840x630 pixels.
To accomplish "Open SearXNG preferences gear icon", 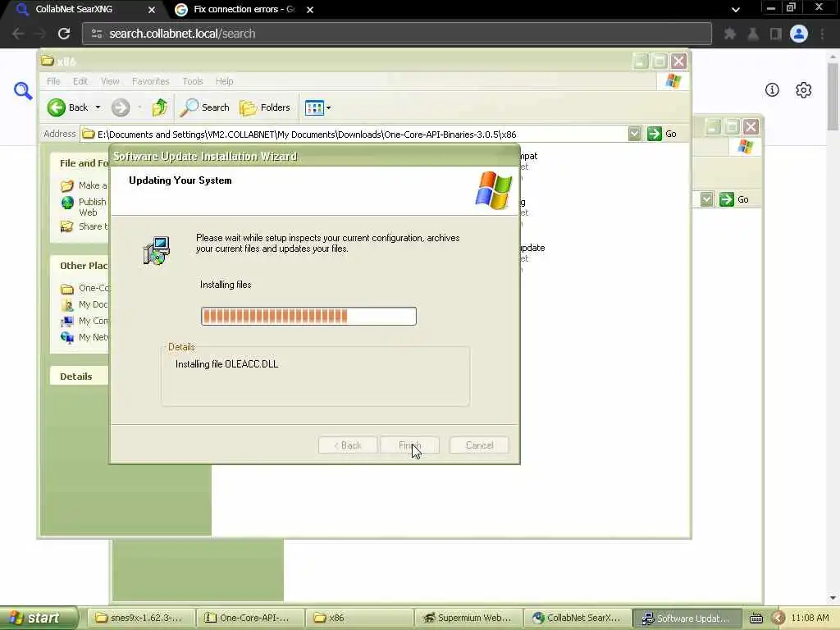I will click(804, 90).
